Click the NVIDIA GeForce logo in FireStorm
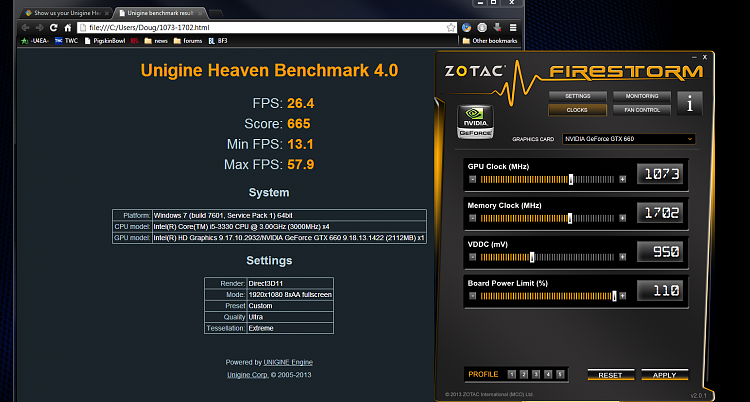Image resolution: width=750 pixels, height=402 pixels. coord(475,122)
